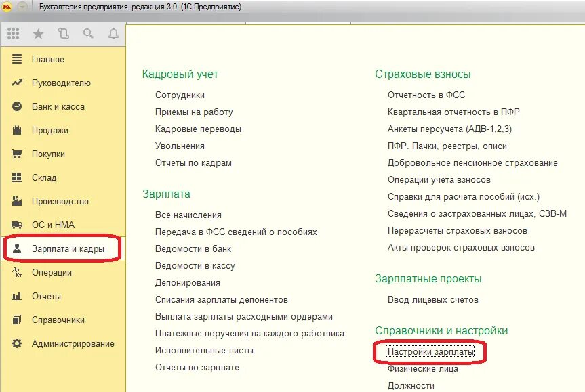The image size is (585, 392).
Task: Open Депонирования
Action: (188, 283)
